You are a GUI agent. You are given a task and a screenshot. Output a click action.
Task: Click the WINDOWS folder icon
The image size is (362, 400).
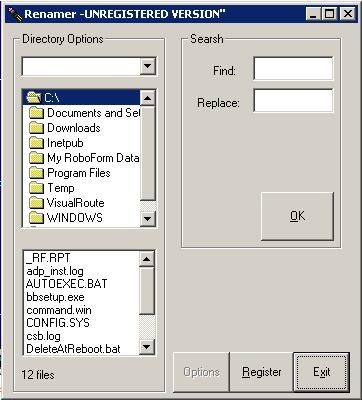tap(36, 218)
